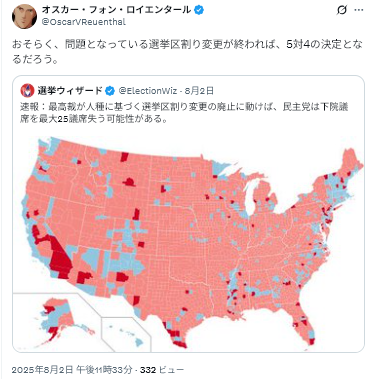
Task: Open the poster's anime profile avatar
Action: pos(24,16)
